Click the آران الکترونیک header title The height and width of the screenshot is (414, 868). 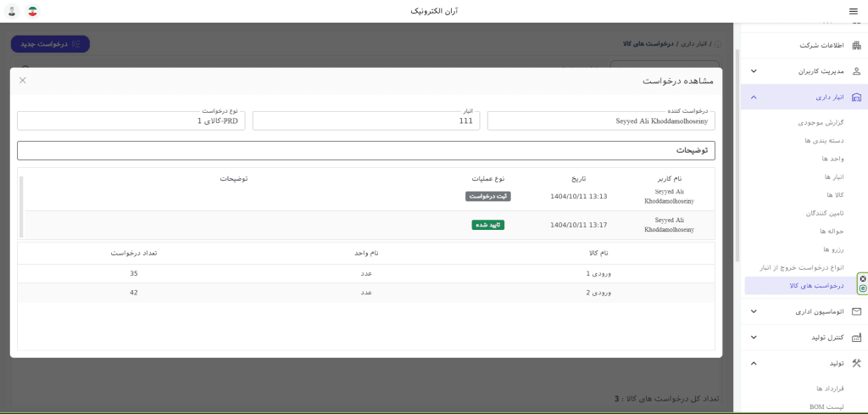(434, 11)
